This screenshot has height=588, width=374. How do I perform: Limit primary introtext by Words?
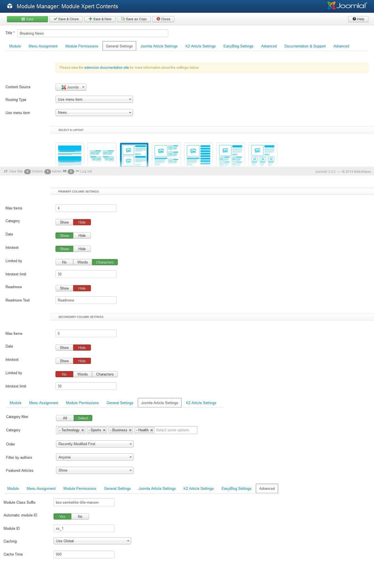(x=82, y=262)
